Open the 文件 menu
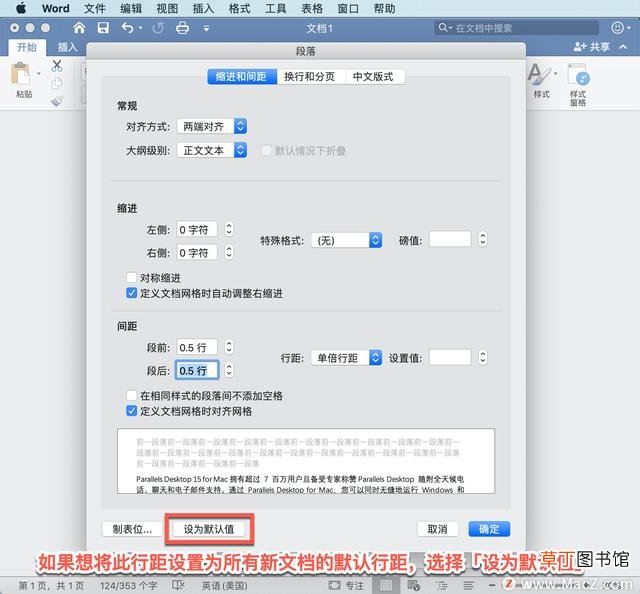Screen dimensions: 640x594 95,8
